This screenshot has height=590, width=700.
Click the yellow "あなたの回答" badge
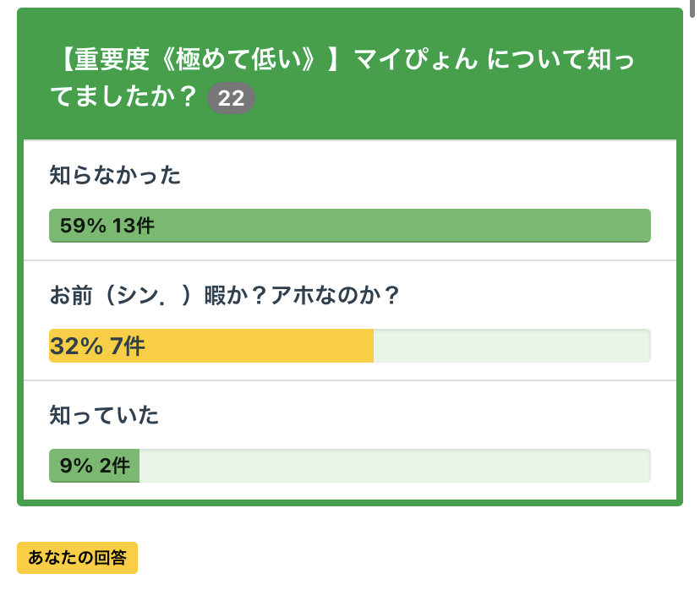[x=77, y=558]
